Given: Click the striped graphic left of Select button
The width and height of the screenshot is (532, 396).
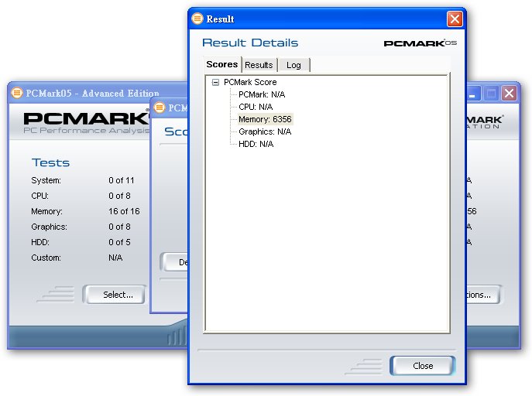Looking at the screenshot, I should click(x=57, y=294).
